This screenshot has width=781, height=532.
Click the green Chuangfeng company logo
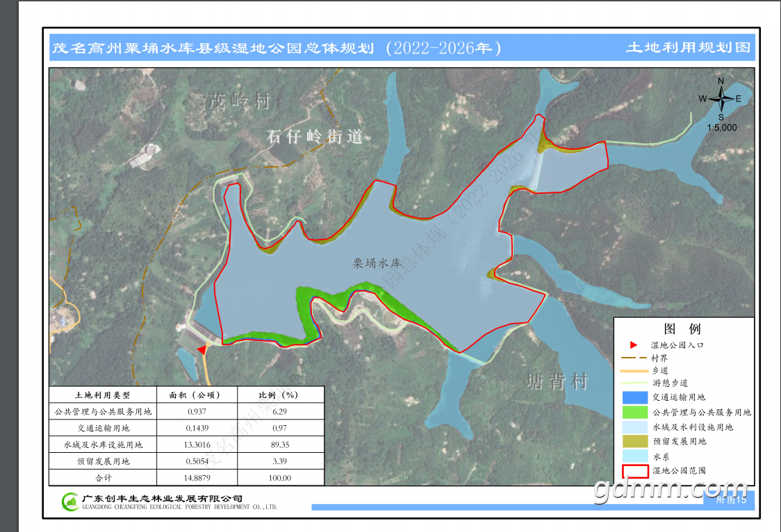coord(69,501)
